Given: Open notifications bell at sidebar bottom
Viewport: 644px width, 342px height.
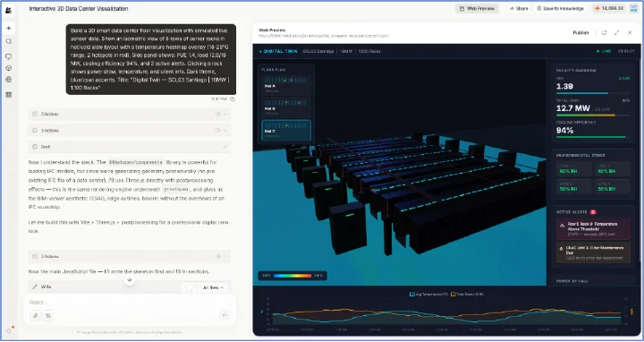Looking at the screenshot, I should (9, 331).
